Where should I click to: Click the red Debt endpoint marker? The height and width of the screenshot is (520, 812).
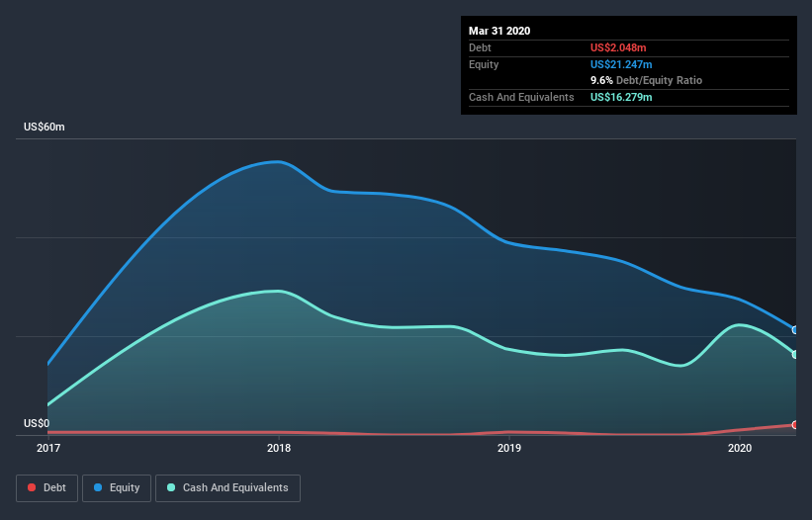tap(795, 425)
